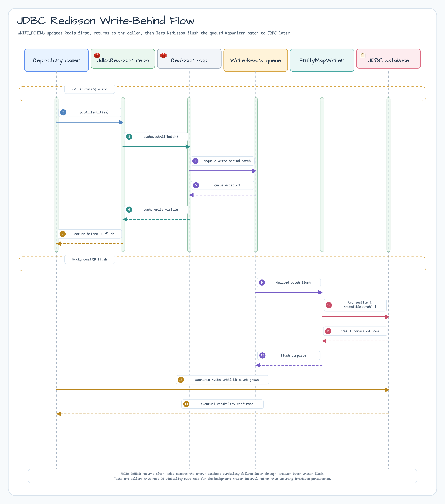This screenshot has width=445, height=504.
Task: Click the 'Background DB flush' group label
Action: pos(90,259)
